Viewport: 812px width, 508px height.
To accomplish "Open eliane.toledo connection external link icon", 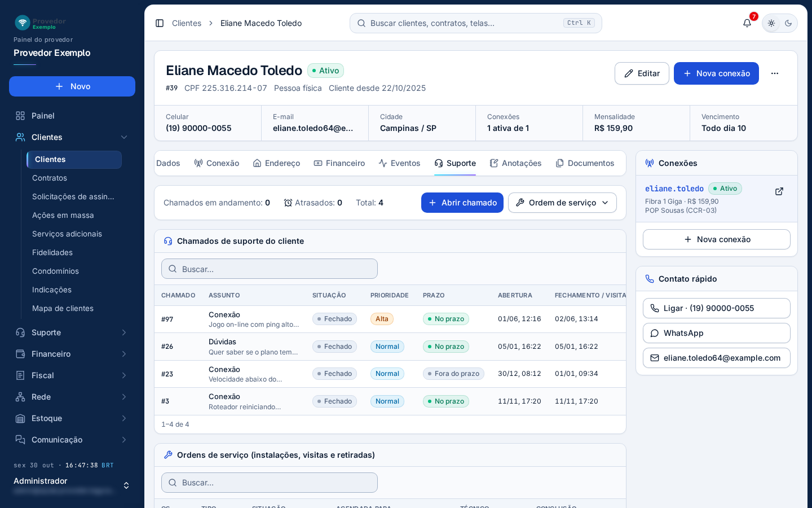I will tap(779, 191).
